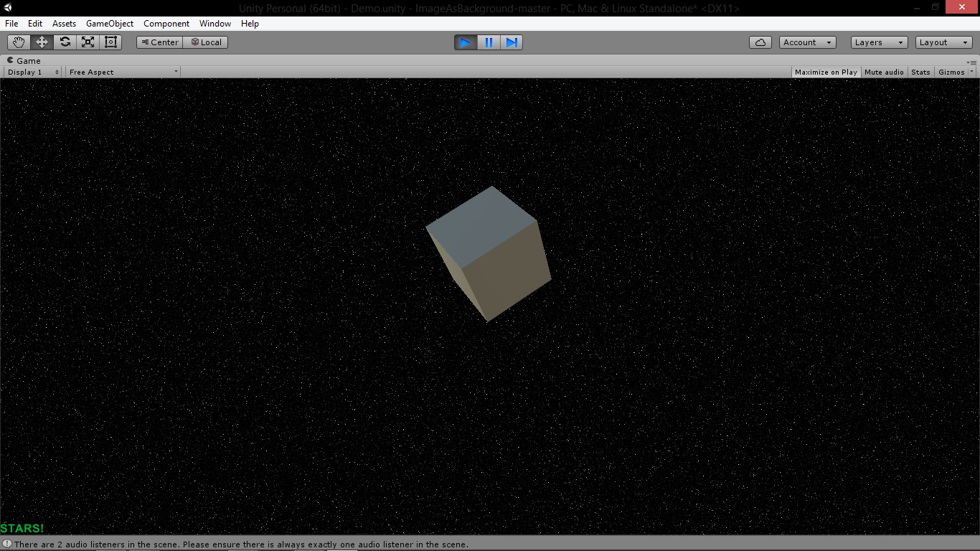Open the Window menu
The width and height of the screenshot is (980, 551).
point(215,24)
